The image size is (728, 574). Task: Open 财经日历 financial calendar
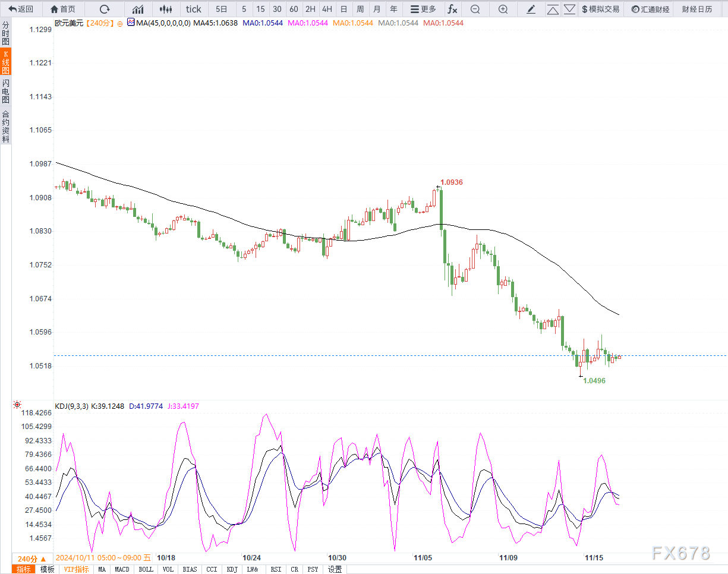pos(697,9)
